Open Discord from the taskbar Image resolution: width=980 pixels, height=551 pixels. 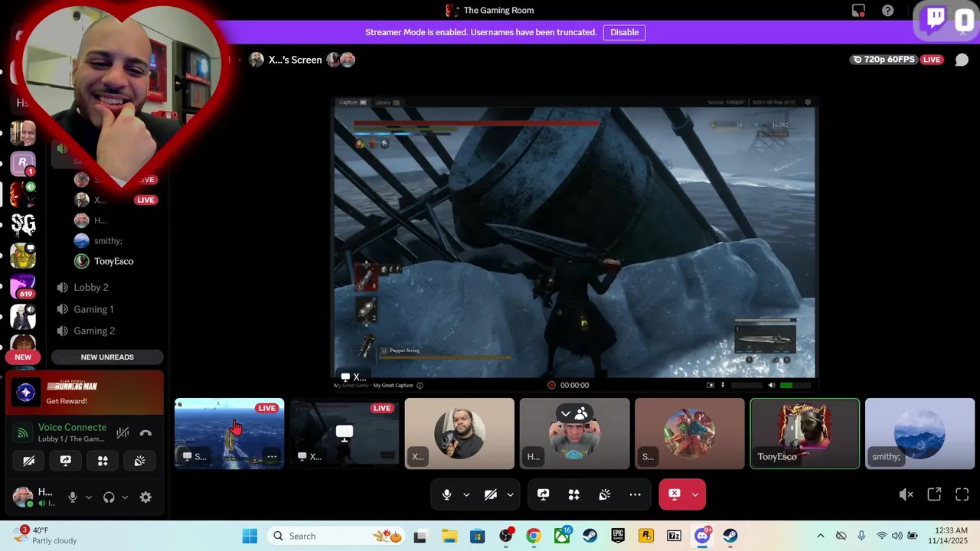click(702, 536)
